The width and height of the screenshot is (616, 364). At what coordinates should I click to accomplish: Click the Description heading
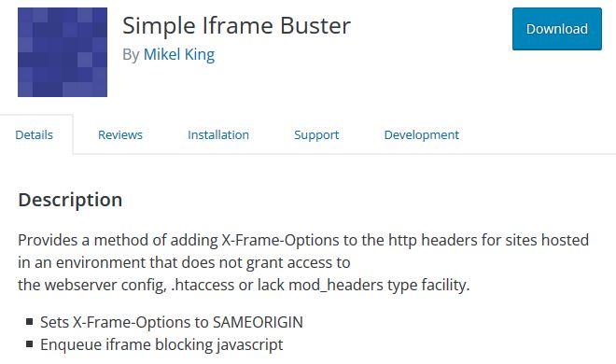[70, 200]
